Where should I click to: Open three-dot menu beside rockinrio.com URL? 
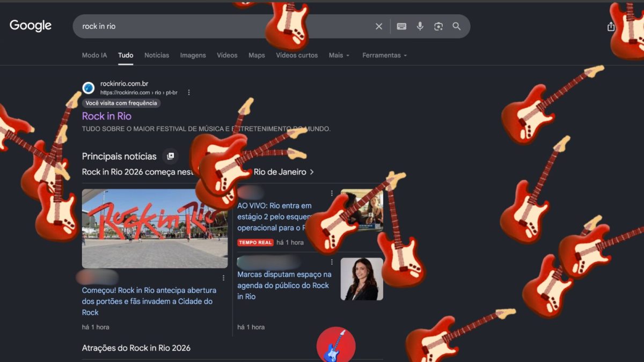(189, 92)
